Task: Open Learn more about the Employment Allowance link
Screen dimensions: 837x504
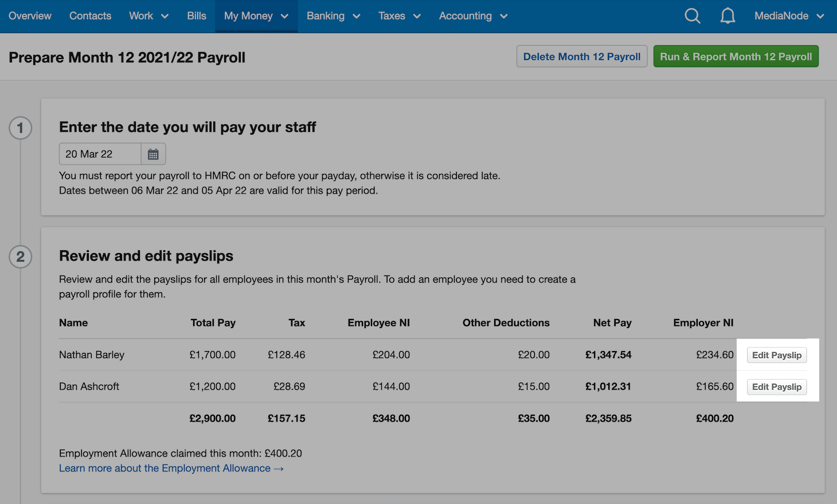Action: point(171,468)
